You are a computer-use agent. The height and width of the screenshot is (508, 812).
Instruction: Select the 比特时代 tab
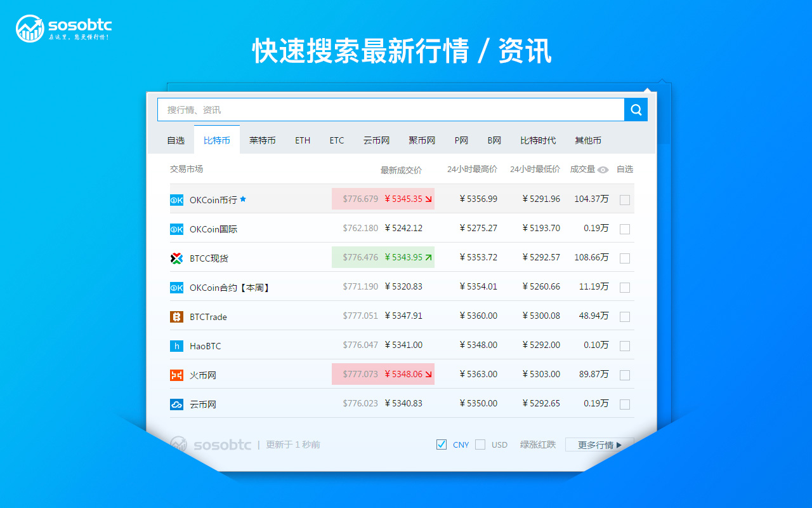pos(538,140)
